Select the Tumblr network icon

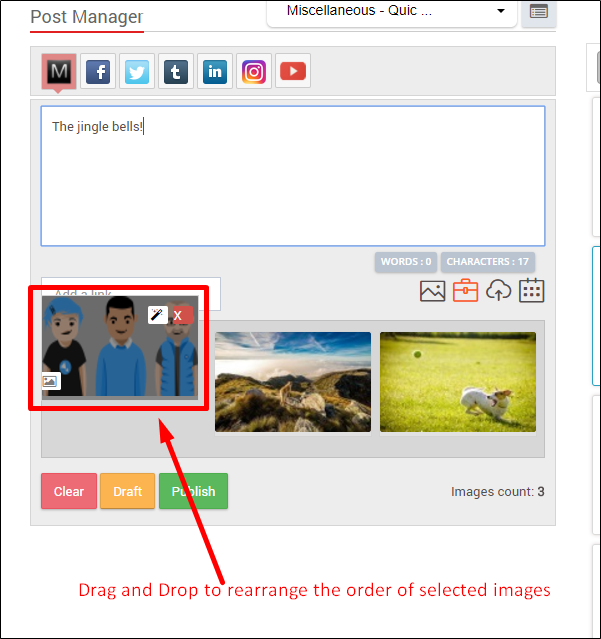tap(176, 72)
